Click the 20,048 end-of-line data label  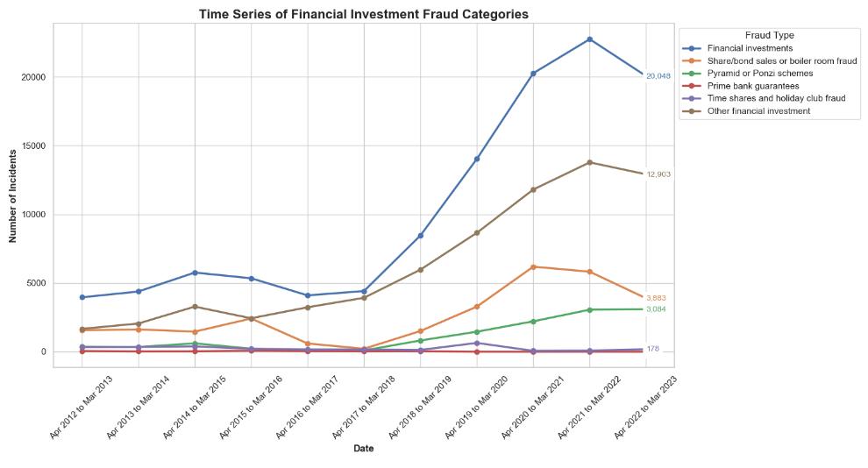pos(658,76)
